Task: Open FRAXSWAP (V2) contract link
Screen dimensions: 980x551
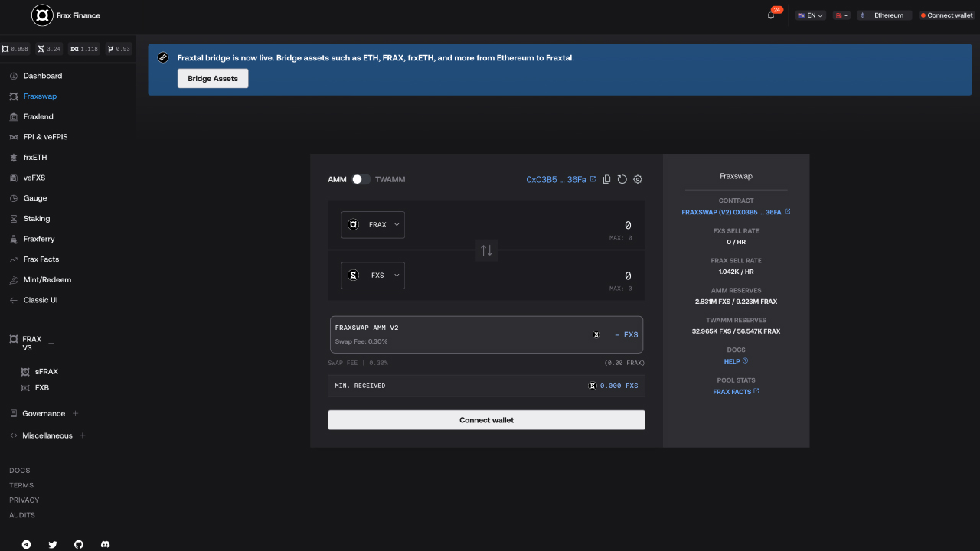Action: (x=736, y=211)
